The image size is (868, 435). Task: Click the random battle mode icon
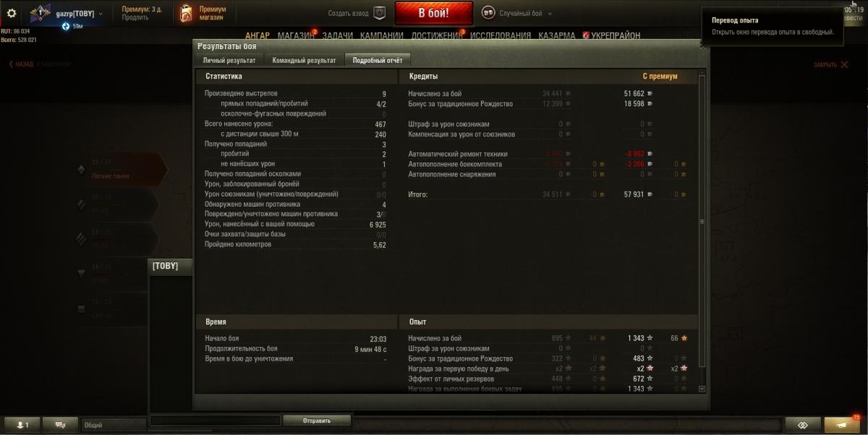[488, 13]
